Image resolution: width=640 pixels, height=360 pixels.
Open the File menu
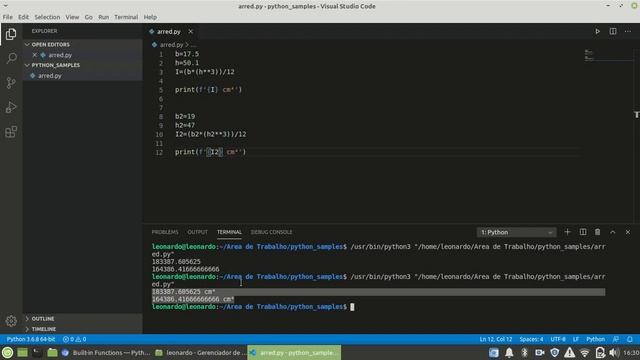pos(7,17)
